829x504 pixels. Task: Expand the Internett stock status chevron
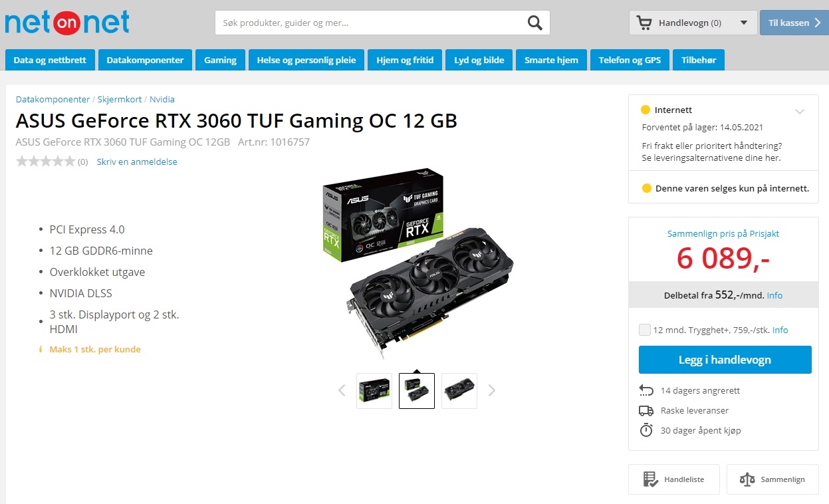click(x=800, y=111)
